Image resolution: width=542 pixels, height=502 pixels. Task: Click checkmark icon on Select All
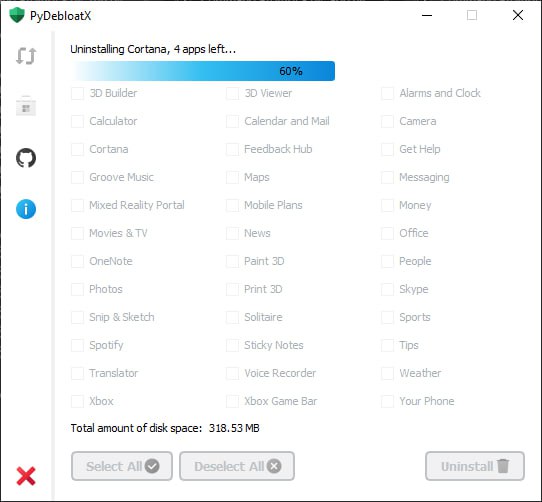(152, 466)
